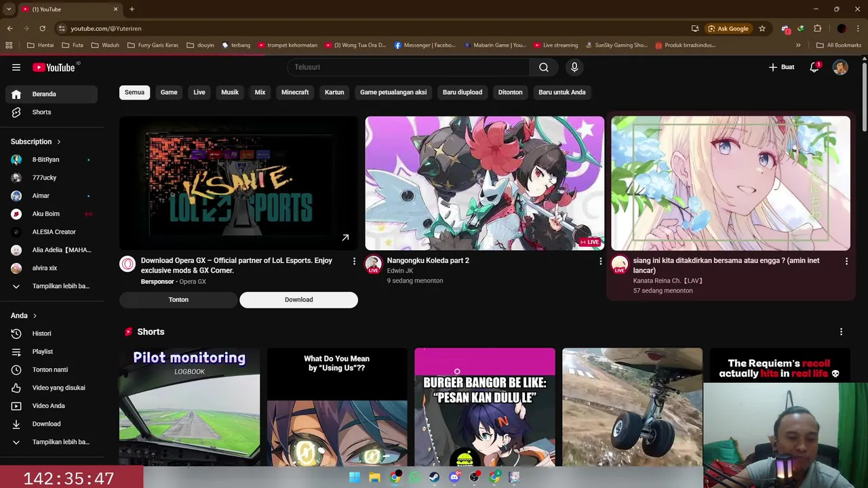This screenshot has width=868, height=488.
Task: Show more subscriptions via Tampilkan lebih banyak
Action: pos(52,286)
